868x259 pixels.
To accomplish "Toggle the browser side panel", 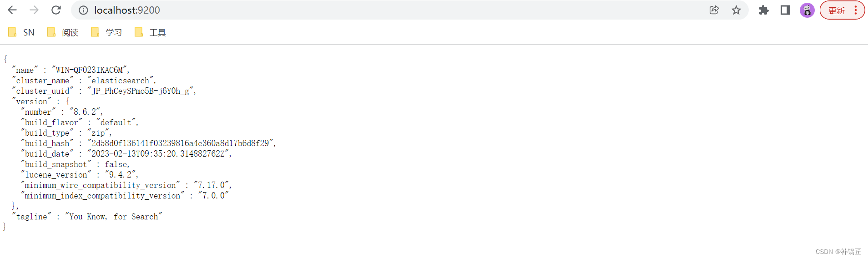I will (x=785, y=10).
